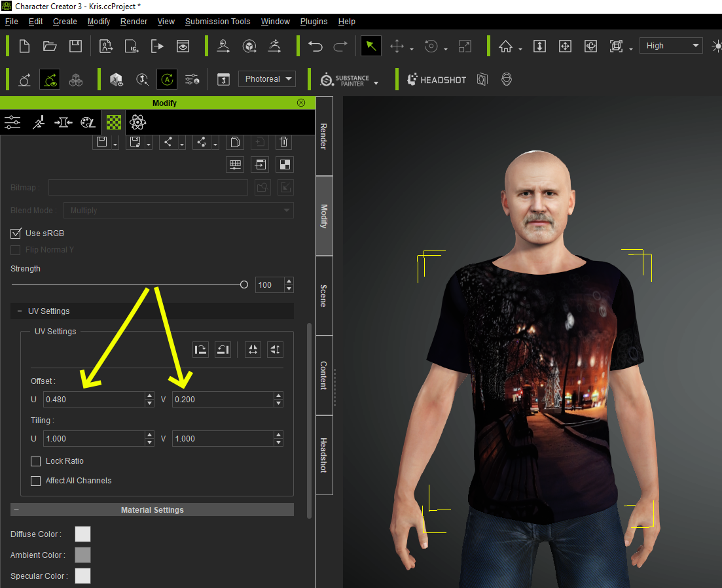Launch Substance Painter from toolbar
Screen dimensions: 722x588
345,80
